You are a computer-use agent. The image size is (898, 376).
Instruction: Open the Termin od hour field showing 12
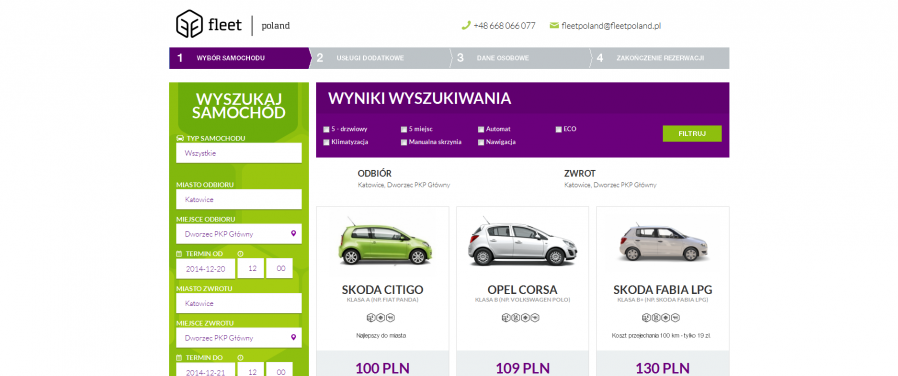[250, 268]
